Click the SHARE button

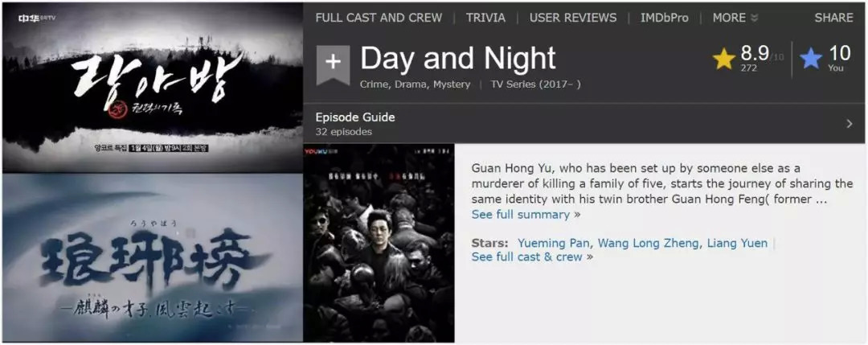(833, 18)
